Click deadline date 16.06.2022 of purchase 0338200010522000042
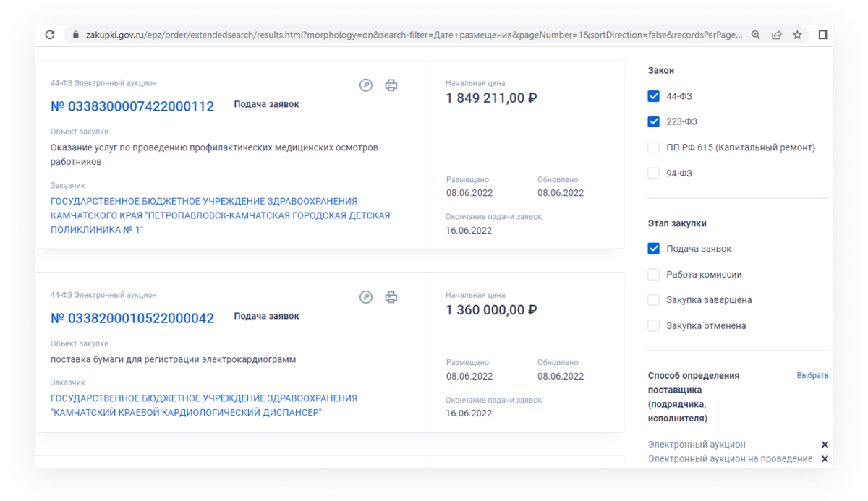This screenshot has height=501, width=868. pos(469,414)
